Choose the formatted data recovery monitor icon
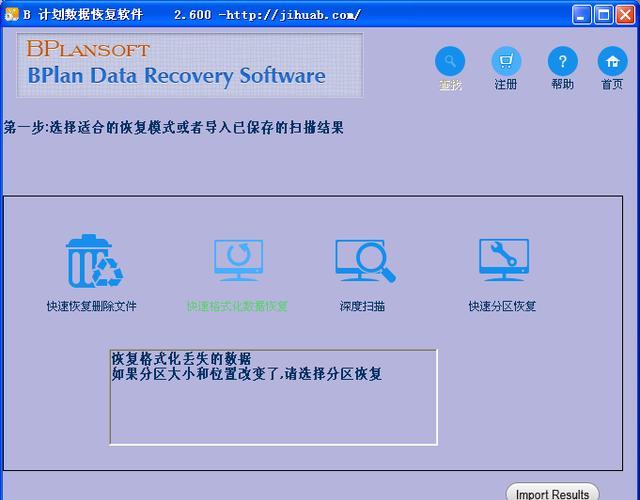The width and height of the screenshot is (640, 500). (238, 260)
